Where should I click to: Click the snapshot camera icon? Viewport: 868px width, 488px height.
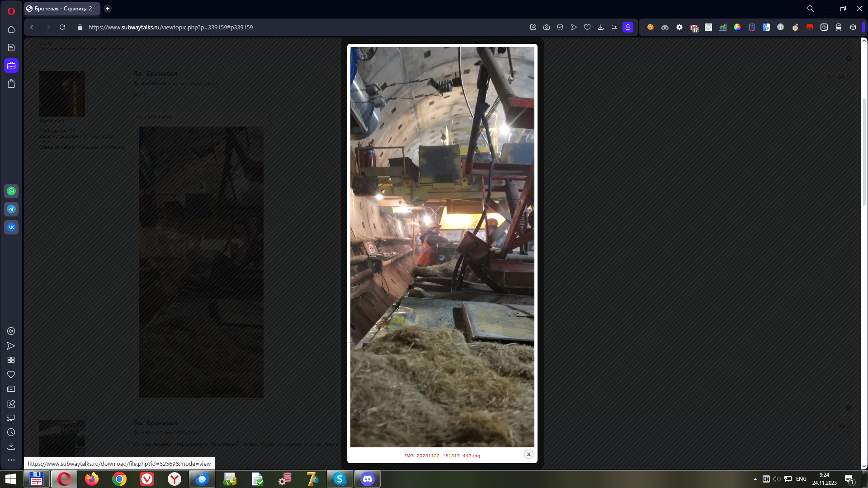(547, 27)
